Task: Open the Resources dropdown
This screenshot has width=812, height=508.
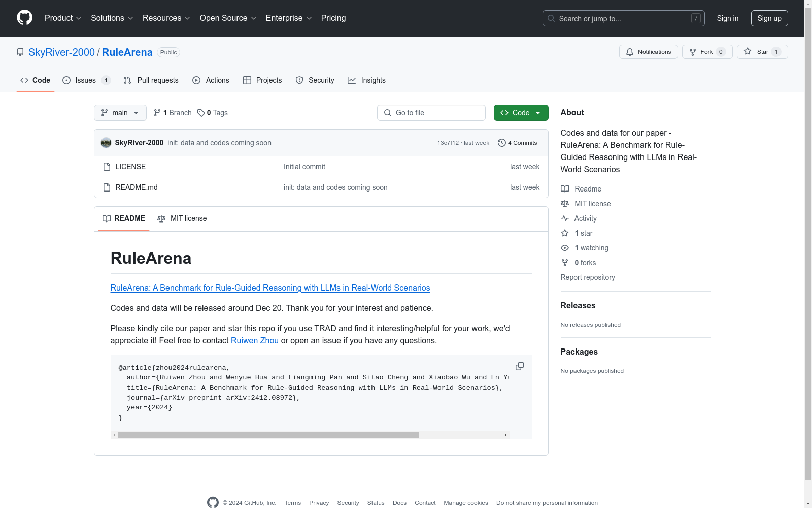Action: tap(166, 18)
